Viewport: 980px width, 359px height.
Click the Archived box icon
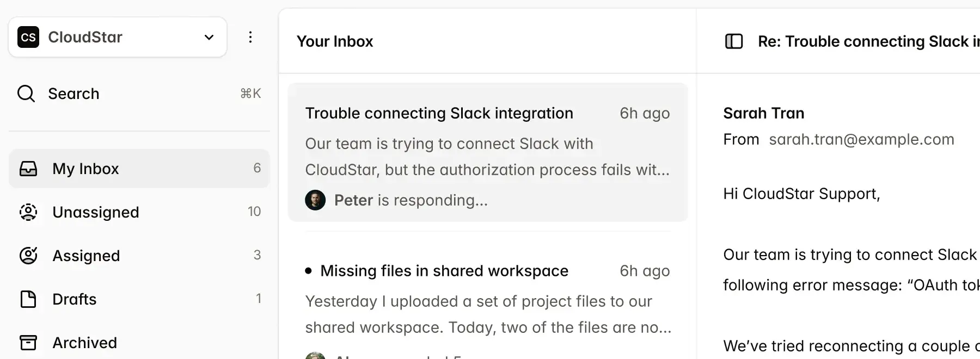(x=28, y=343)
